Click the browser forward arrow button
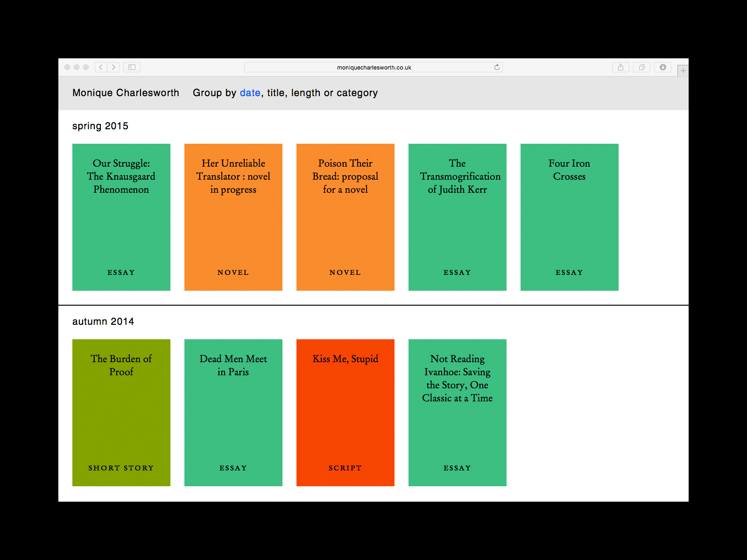 click(113, 67)
